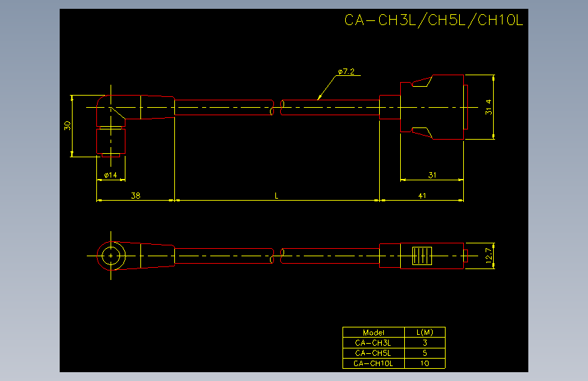Click the 31.4 vertical dimension
Image resolution: width=588 pixels, height=381 pixels.
[x=488, y=107]
